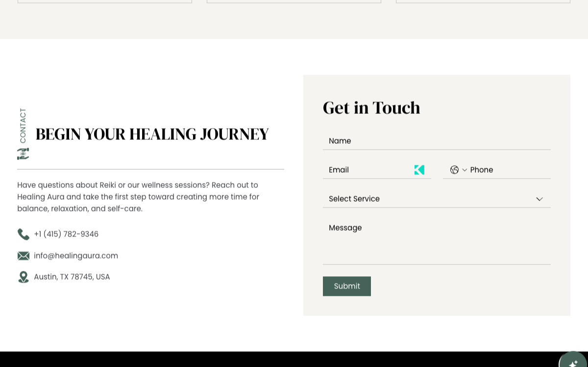The width and height of the screenshot is (588, 367).
Task: Submit the Get in Touch form
Action: 347,286
